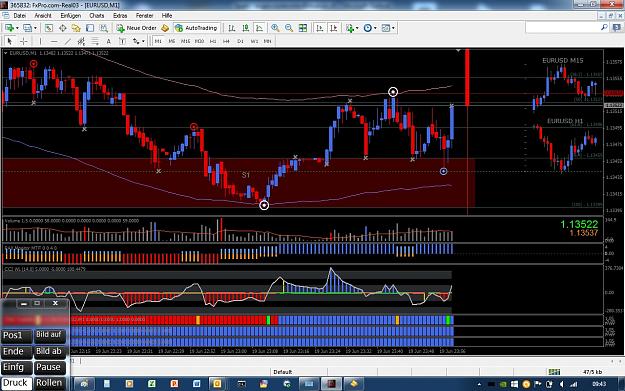Viewport: 625px width, 391px height.
Task: Open the Fenster menu
Action: [144, 16]
